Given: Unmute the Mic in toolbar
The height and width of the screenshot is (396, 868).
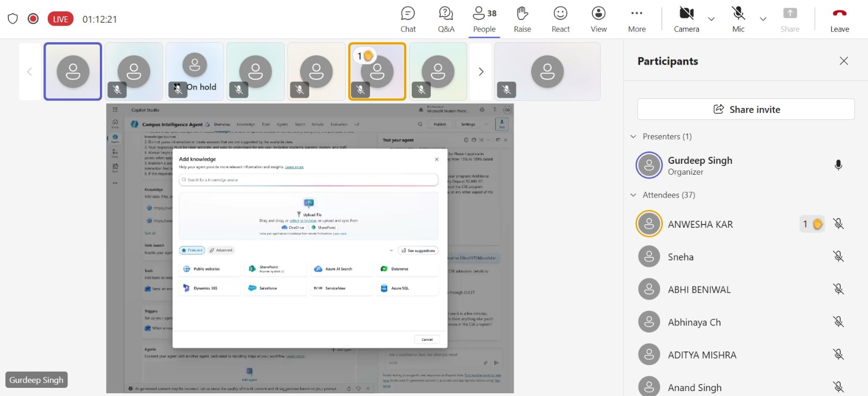Looking at the screenshot, I should click(x=738, y=20).
